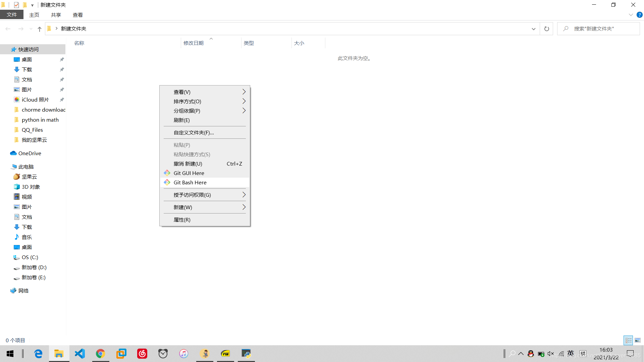Switch to large icons view layout
Screen dimensions: 644x362
click(x=638, y=340)
